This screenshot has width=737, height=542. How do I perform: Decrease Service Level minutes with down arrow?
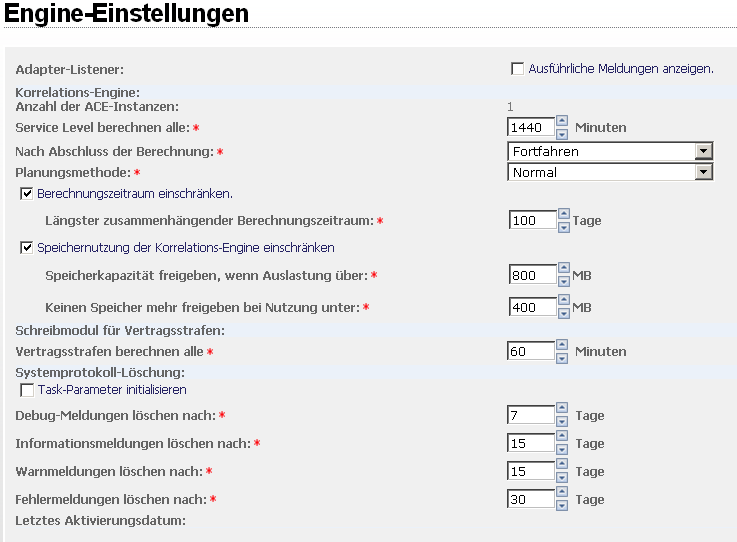click(x=563, y=132)
